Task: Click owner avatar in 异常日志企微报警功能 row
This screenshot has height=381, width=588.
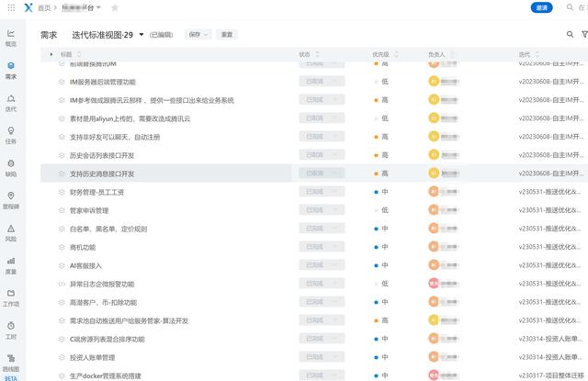Action: coord(434,284)
